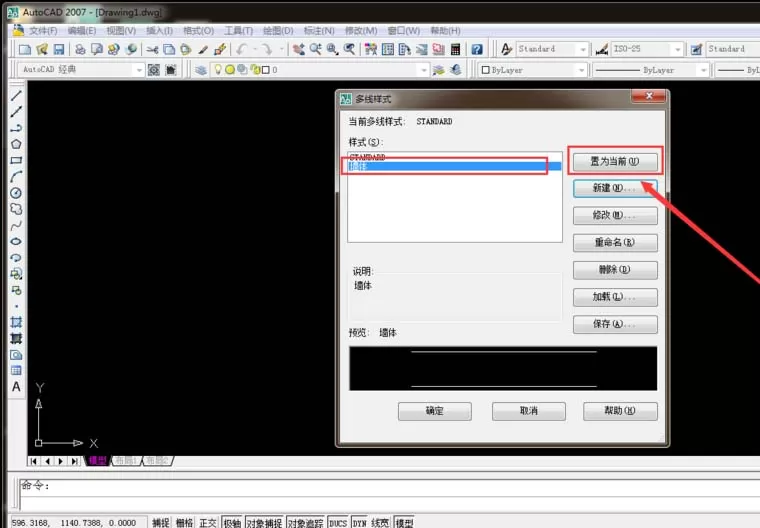The width and height of the screenshot is (760, 528).
Task: Open the 格式(O) menu
Action: [x=198, y=31]
